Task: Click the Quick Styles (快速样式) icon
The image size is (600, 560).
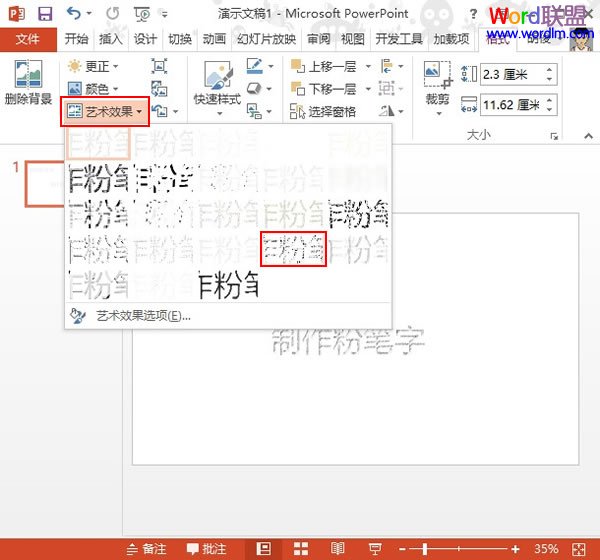Action: click(x=217, y=74)
